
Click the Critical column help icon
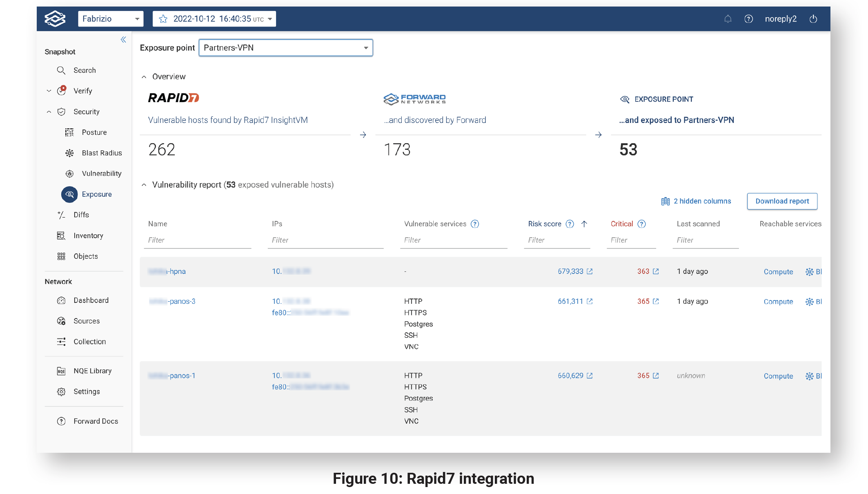tap(641, 224)
